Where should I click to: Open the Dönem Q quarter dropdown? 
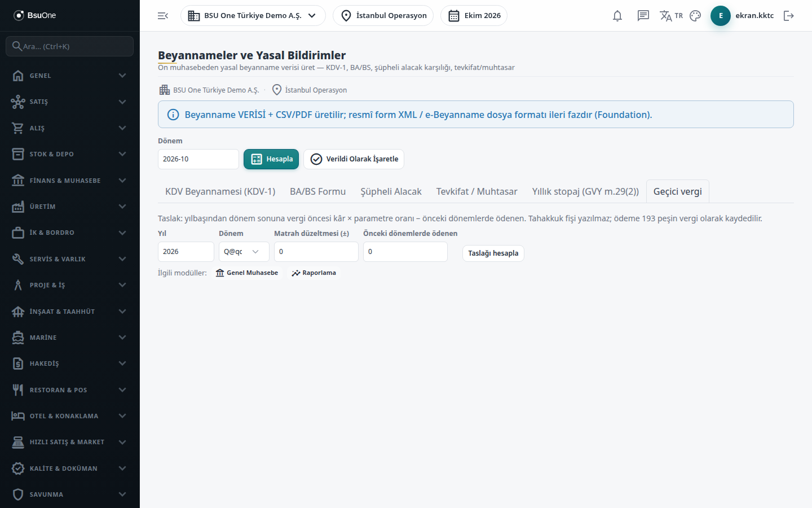(244, 252)
